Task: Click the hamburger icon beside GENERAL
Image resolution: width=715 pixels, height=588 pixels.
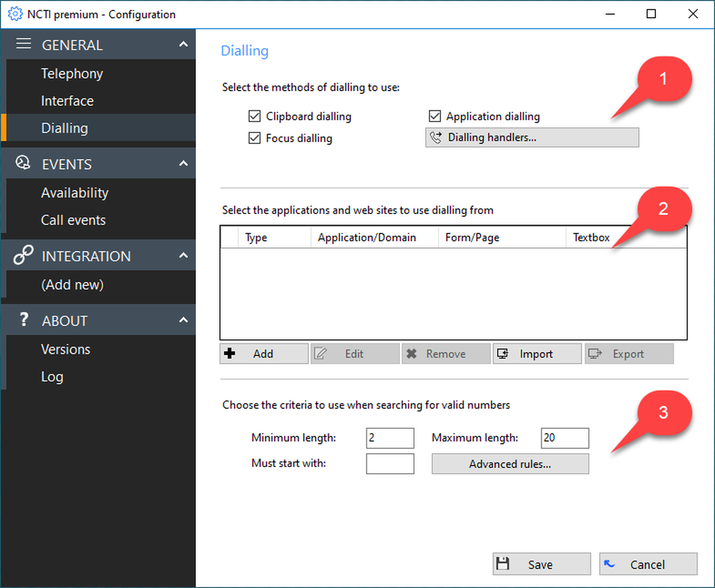Action: click(x=24, y=44)
